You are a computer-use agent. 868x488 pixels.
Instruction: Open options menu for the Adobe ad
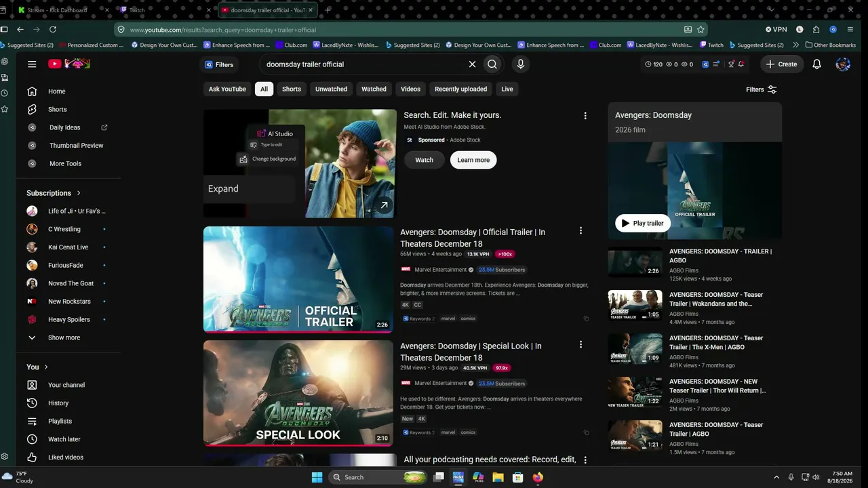pyautogui.click(x=585, y=116)
